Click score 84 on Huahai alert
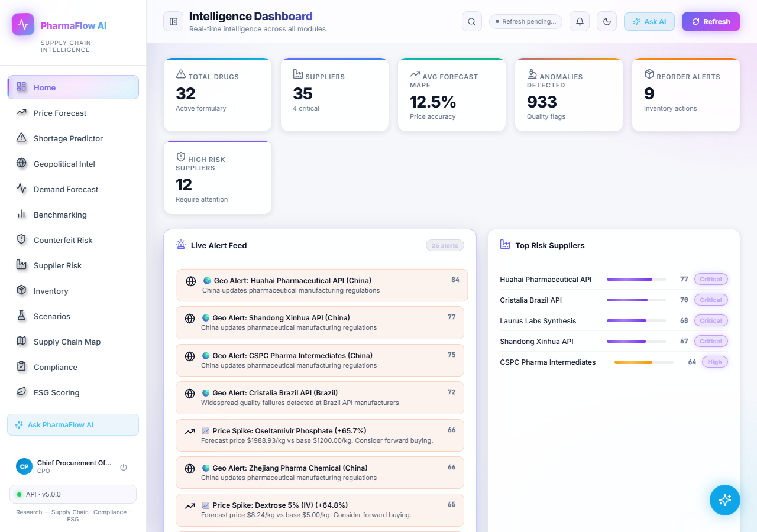The image size is (757, 532). pyautogui.click(x=455, y=280)
